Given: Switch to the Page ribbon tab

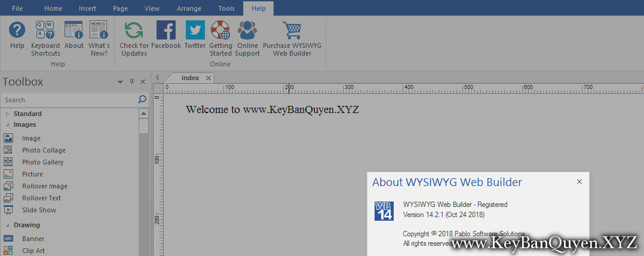Looking at the screenshot, I should click(120, 8).
